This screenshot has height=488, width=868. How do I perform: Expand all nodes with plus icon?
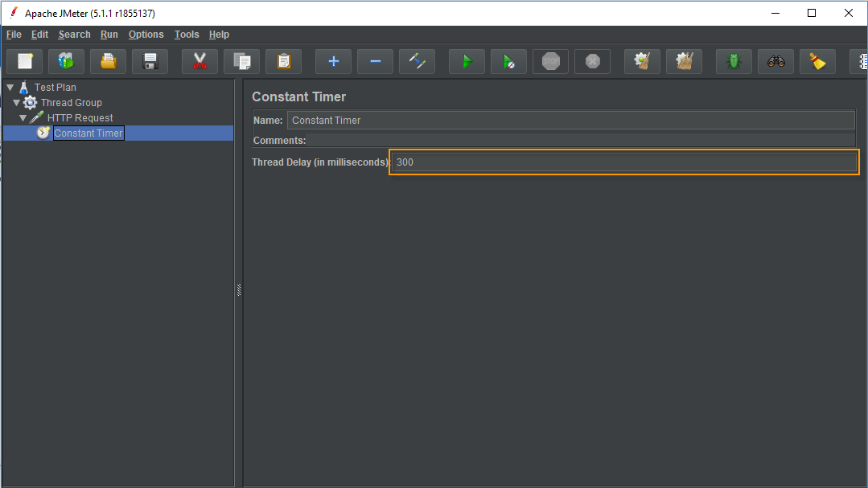[x=333, y=61]
